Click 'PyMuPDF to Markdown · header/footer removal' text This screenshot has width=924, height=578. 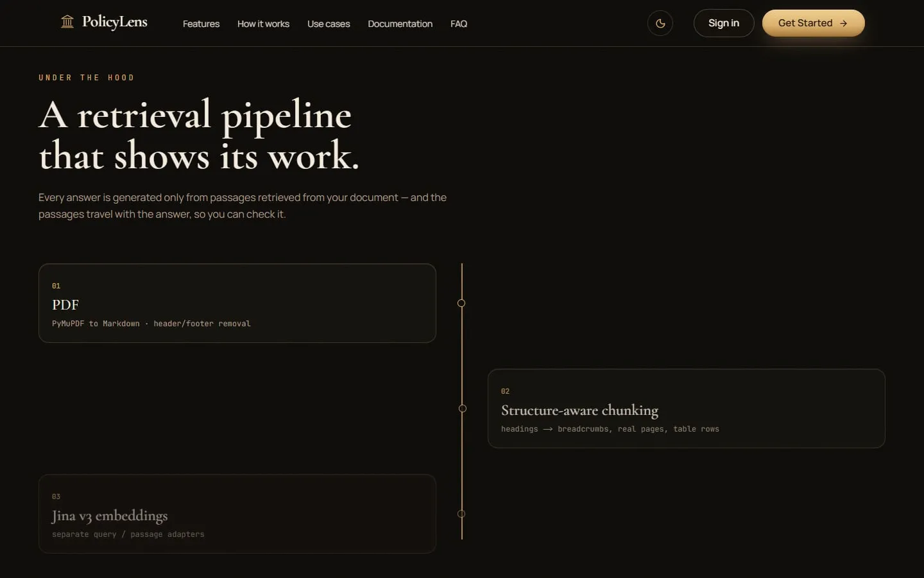click(151, 324)
